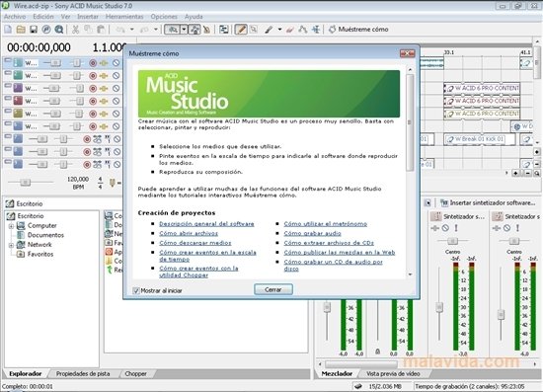
Task: Mute the first W track
Action: point(116,63)
